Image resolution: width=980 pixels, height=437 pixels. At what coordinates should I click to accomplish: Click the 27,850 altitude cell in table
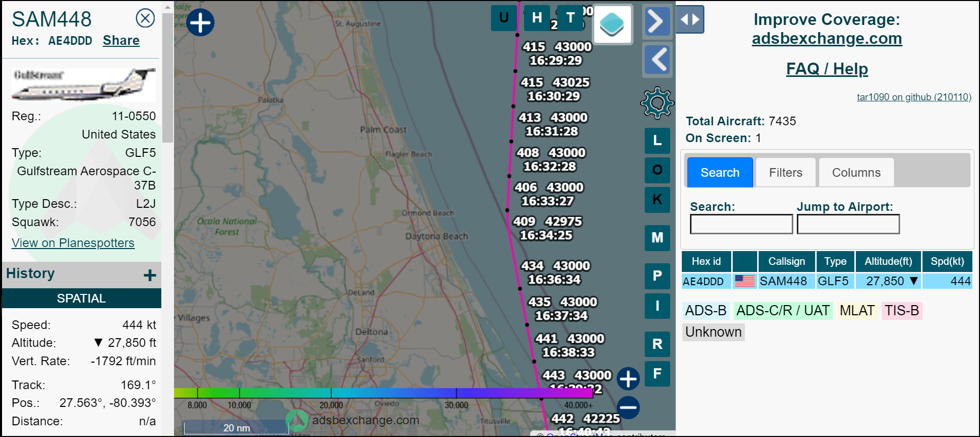[888, 281]
